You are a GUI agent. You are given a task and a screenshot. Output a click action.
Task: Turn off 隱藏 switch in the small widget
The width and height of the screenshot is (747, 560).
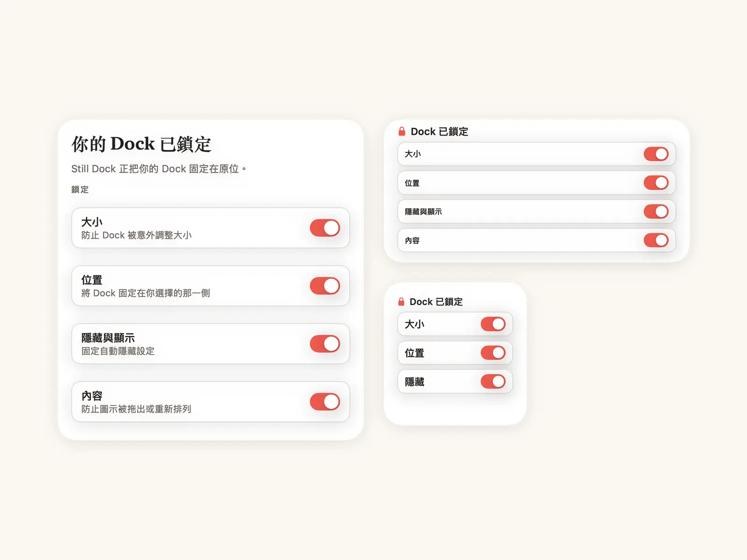[x=493, y=382]
